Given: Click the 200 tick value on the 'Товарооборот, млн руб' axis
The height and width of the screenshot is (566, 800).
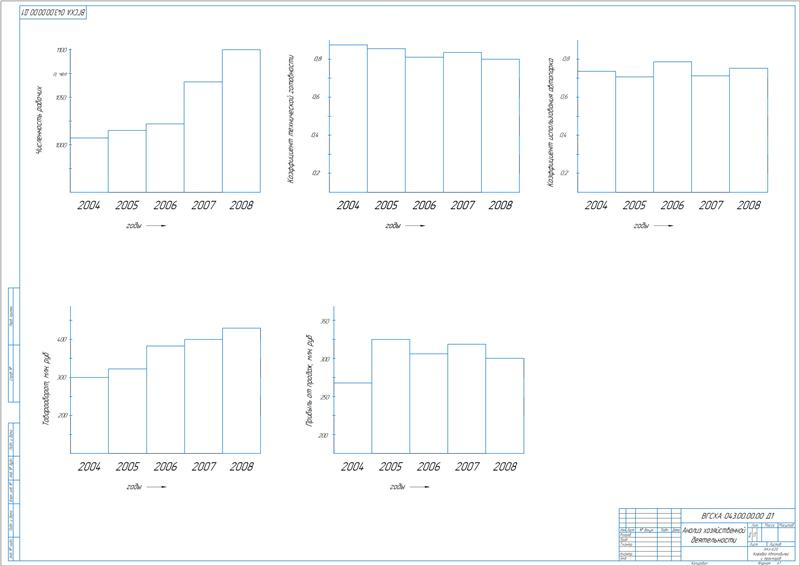Looking at the screenshot, I should [x=61, y=416].
